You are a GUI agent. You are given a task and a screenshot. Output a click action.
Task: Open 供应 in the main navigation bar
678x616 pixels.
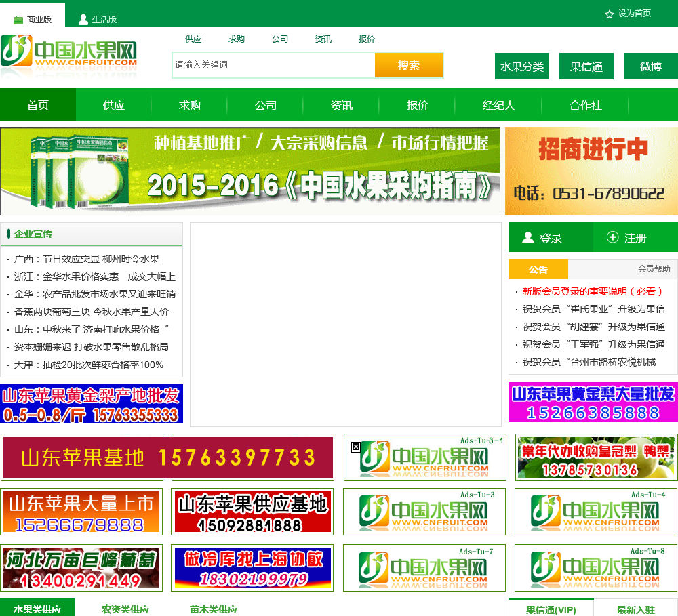tap(114, 104)
